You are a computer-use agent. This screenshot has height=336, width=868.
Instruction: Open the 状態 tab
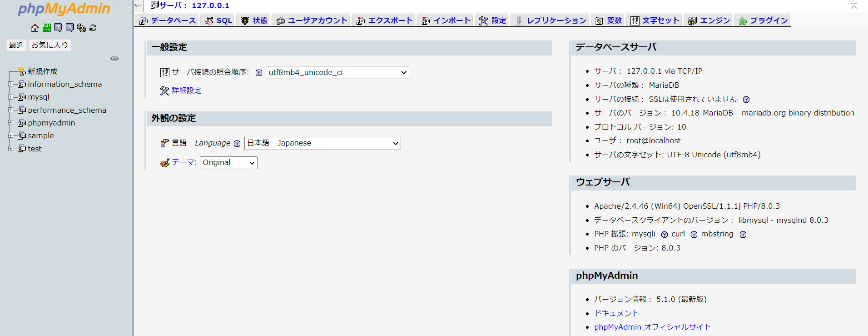253,20
